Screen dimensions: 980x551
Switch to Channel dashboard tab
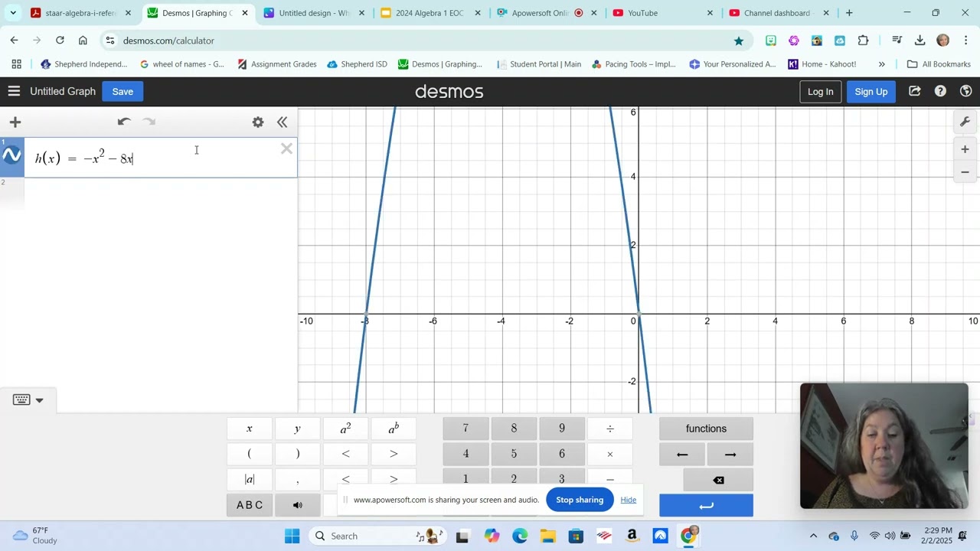click(779, 13)
